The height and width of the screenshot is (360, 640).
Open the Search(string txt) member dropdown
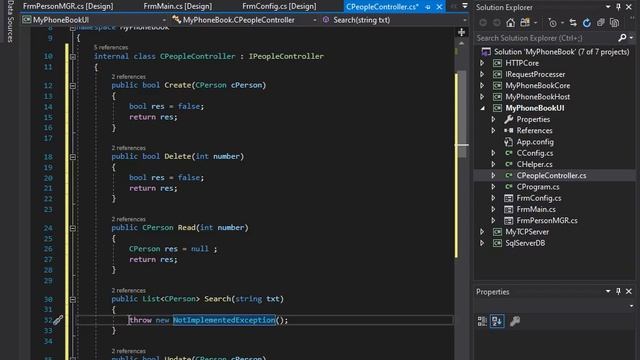tap(464, 20)
